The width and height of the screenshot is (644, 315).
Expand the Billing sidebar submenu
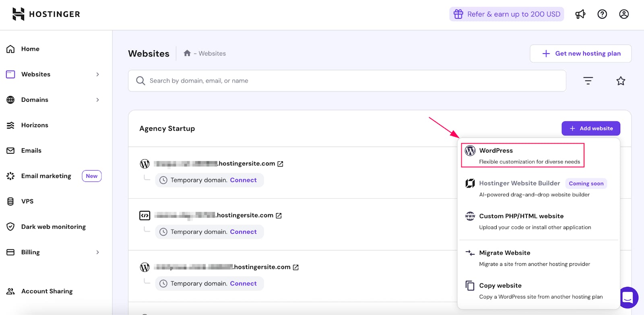97,252
